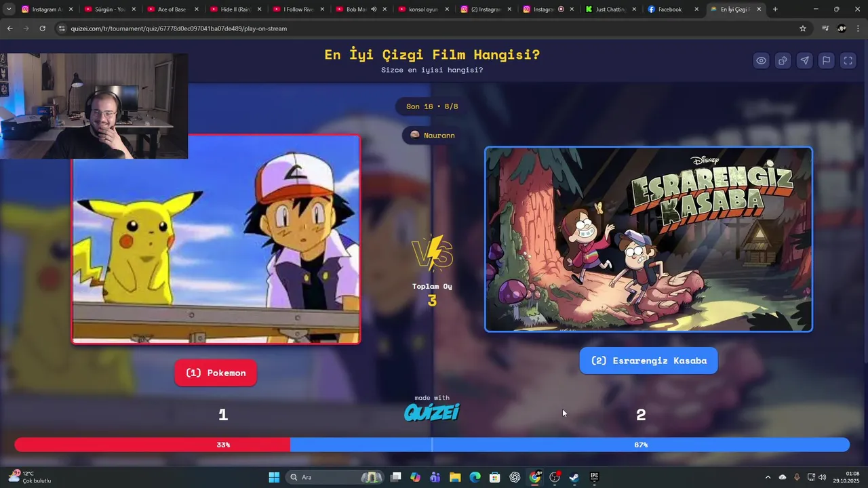Open the Chrome profile avatar

point(842,28)
